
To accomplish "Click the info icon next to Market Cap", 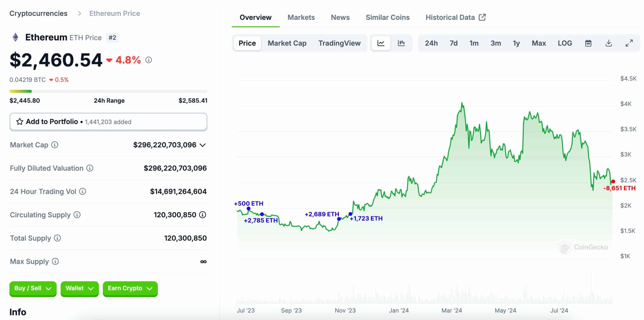I will [x=55, y=145].
